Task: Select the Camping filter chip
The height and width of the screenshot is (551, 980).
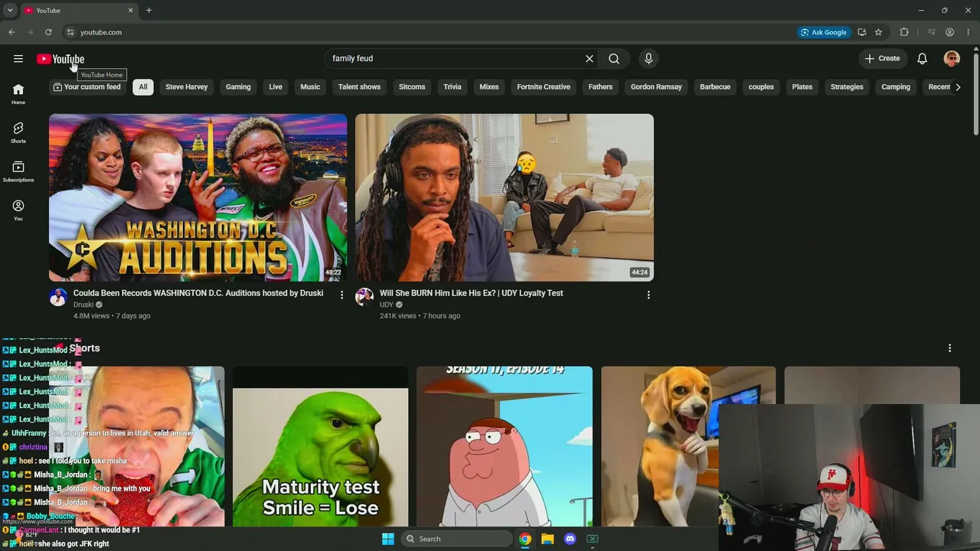Action: point(896,87)
